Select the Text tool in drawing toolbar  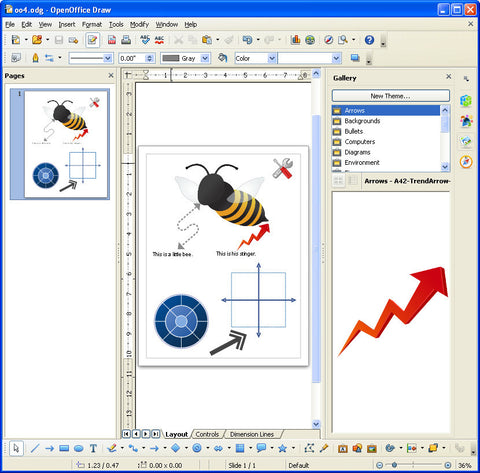[x=93, y=448]
